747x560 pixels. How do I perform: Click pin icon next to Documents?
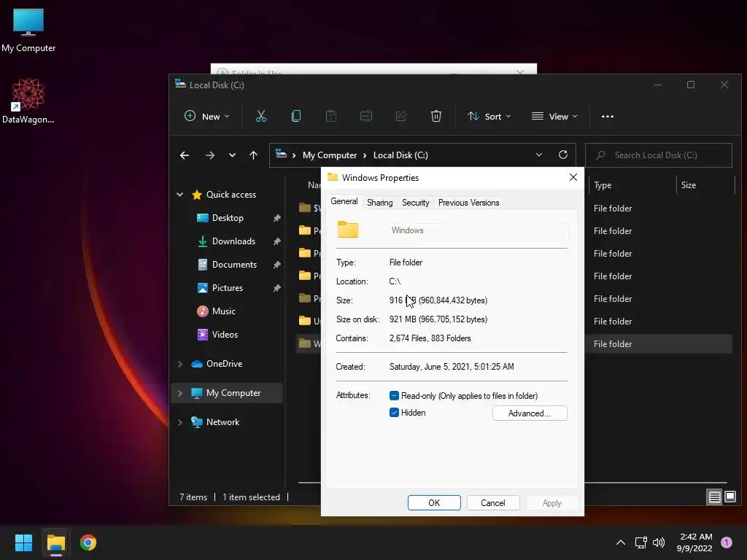276,265
